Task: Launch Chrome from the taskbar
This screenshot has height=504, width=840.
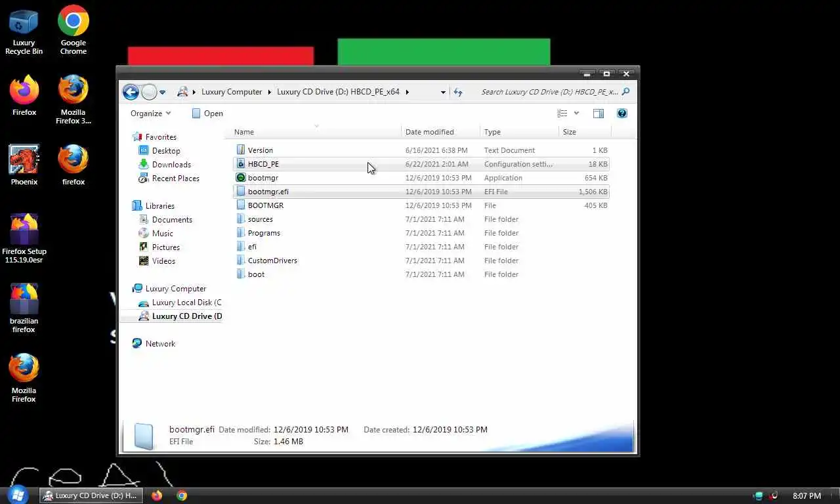Action: tap(182, 495)
